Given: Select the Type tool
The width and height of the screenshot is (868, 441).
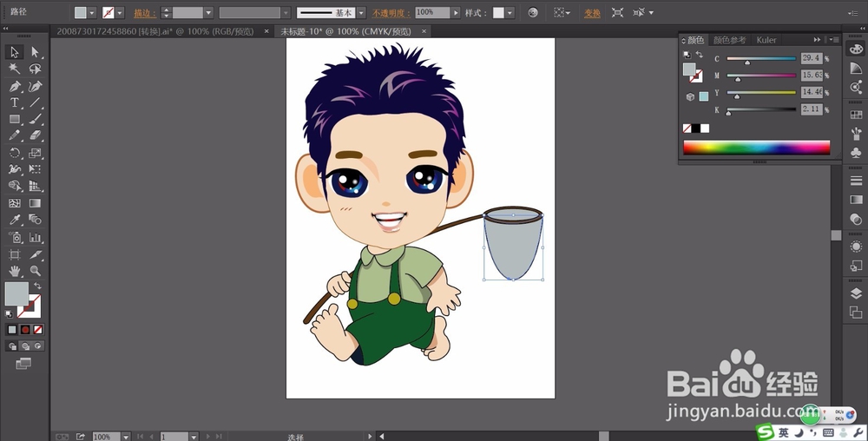Looking at the screenshot, I should pyautogui.click(x=15, y=102).
